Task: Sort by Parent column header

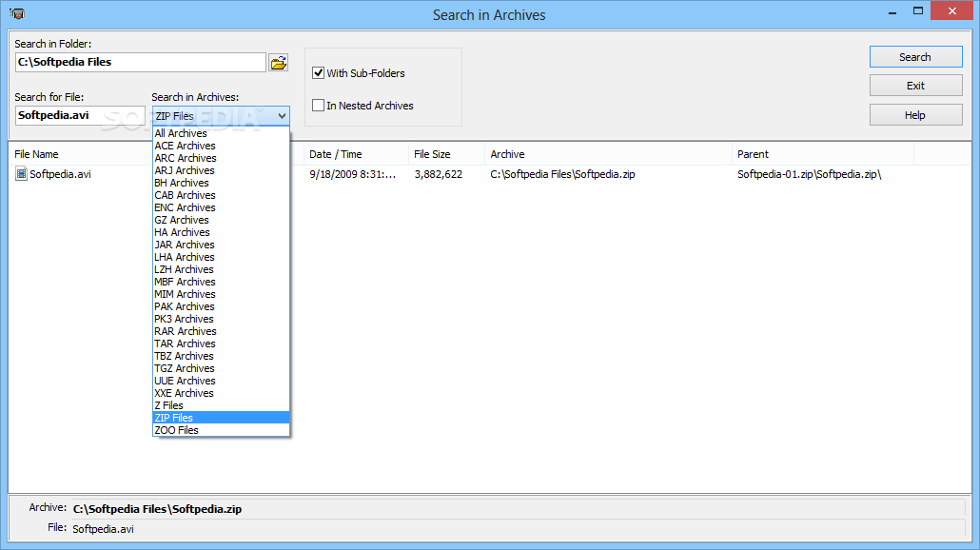Action: tap(822, 154)
